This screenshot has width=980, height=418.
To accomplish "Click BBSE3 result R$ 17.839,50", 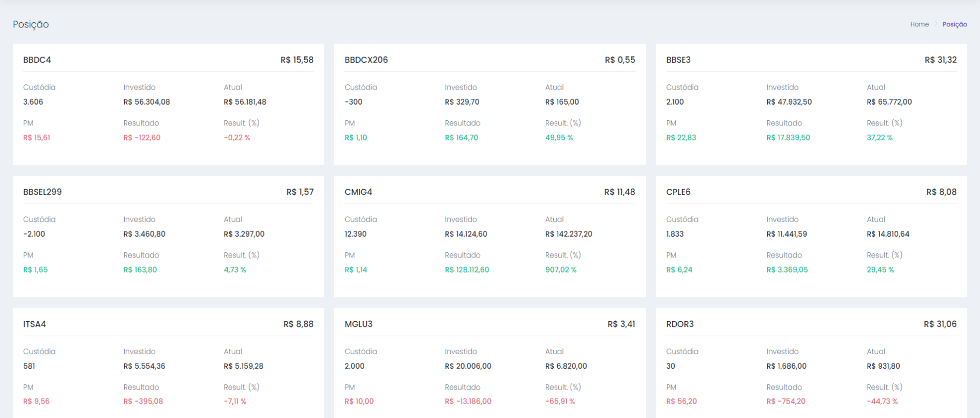I will (x=789, y=138).
